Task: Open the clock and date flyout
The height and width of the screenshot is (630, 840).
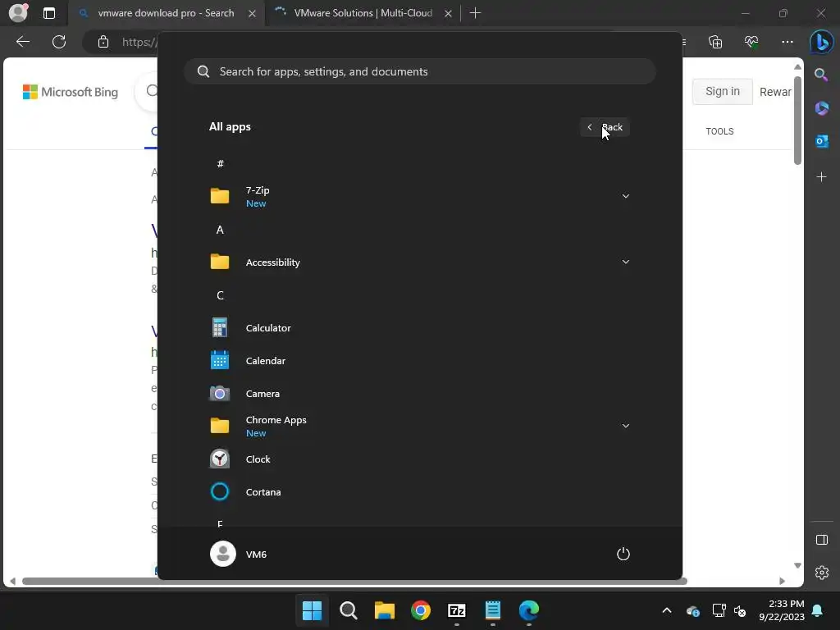Action: point(782,610)
